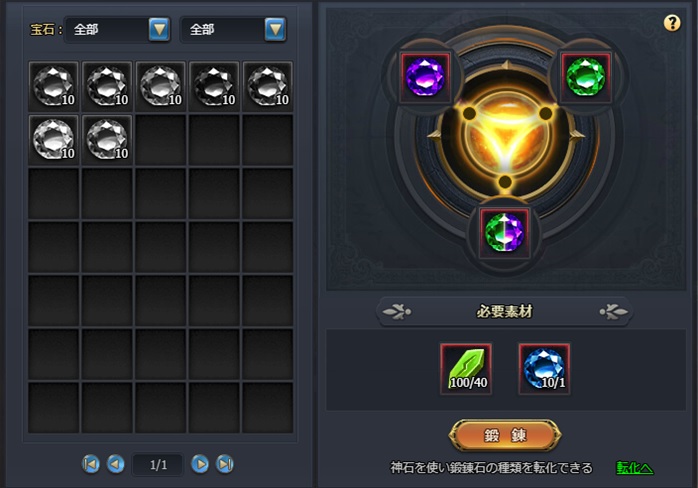Open the first 全部 gem filter dropdown
This screenshot has width=698, height=488.
(x=118, y=29)
